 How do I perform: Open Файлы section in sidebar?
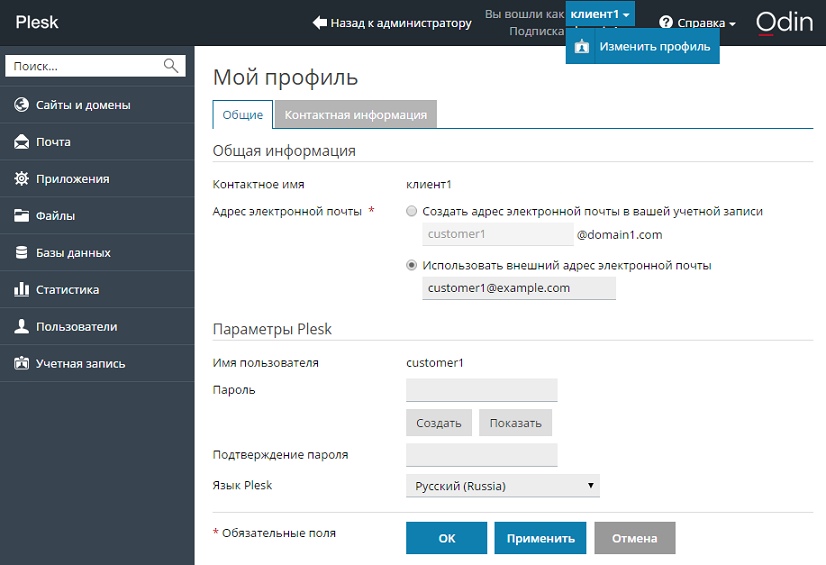97,215
